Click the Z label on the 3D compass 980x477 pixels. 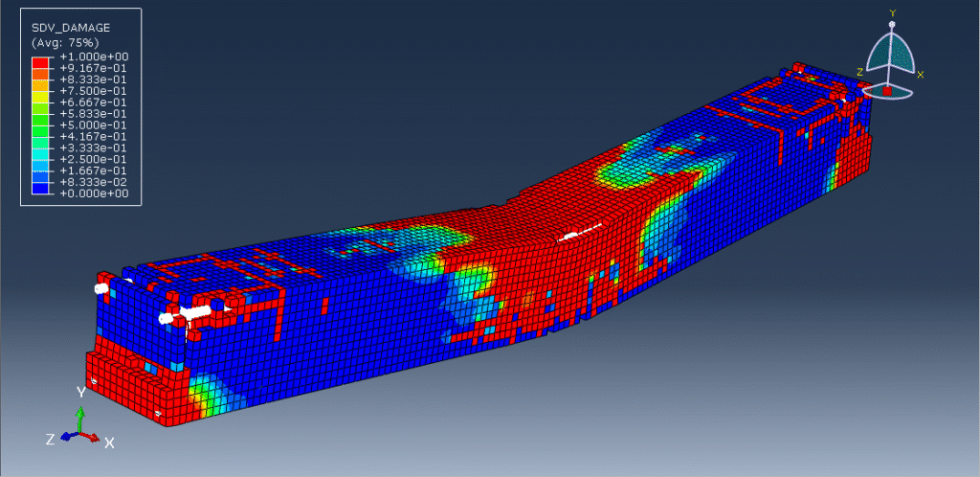(x=860, y=73)
